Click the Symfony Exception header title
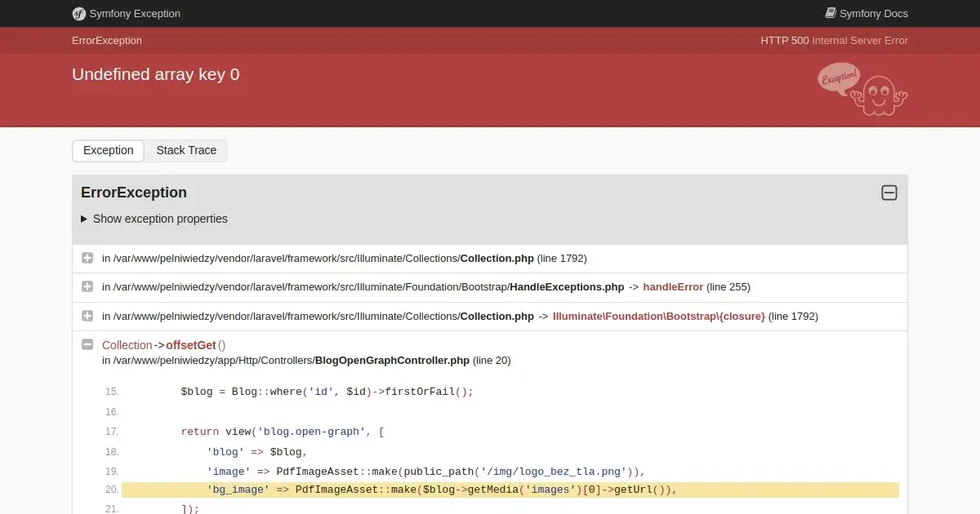The image size is (980, 514). pyautogui.click(x=136, y=13)
